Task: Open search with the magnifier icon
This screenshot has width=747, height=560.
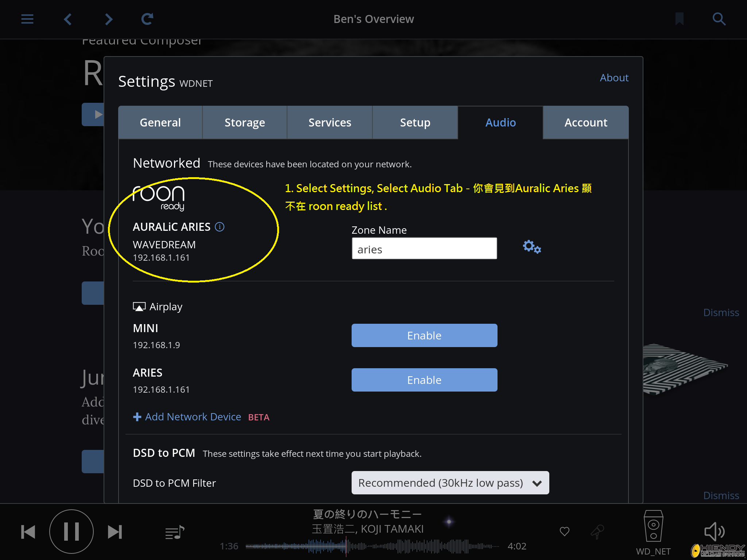Action: 719,19
